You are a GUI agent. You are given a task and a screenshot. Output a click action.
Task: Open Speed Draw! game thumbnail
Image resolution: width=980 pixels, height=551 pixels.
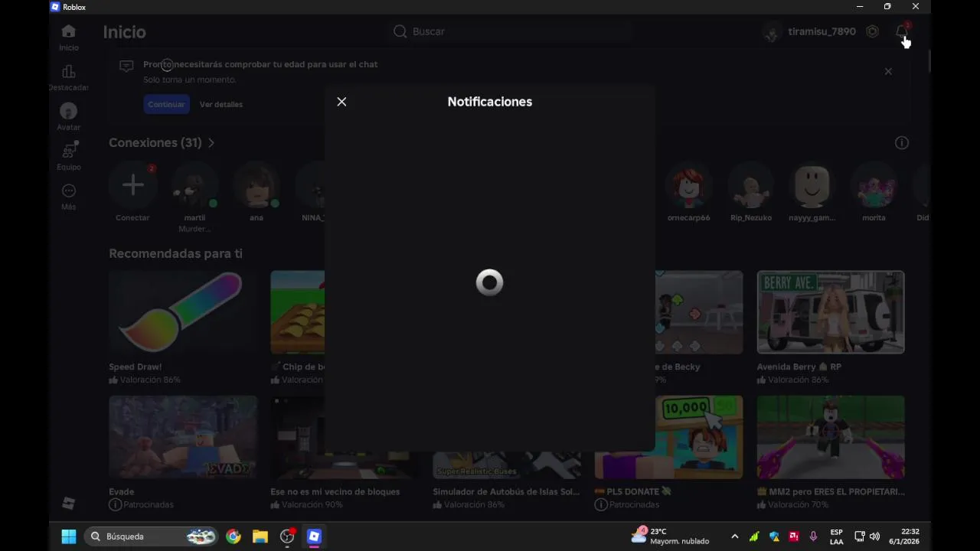[x=183, y=312]
